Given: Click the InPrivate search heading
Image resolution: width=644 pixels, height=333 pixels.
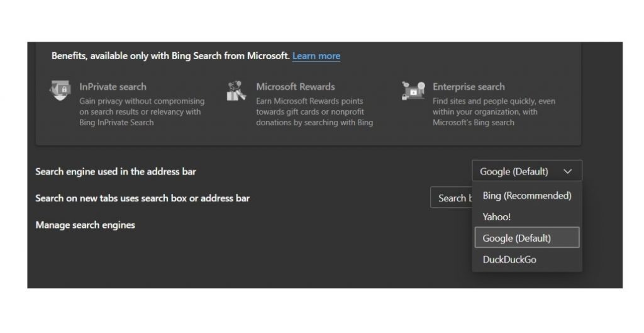Looking at the screenshot, I should pyautogui.click(x=113, y=87).
